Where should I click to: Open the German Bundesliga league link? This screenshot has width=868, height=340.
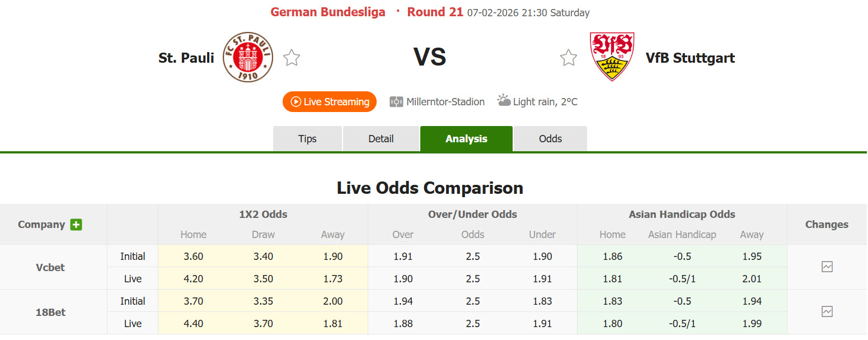(328, 11)
